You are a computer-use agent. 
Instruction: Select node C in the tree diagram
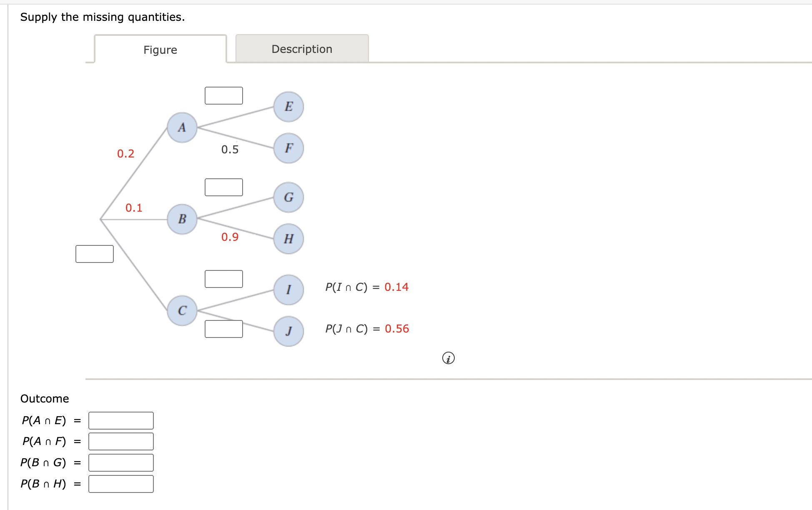[183, 310]
